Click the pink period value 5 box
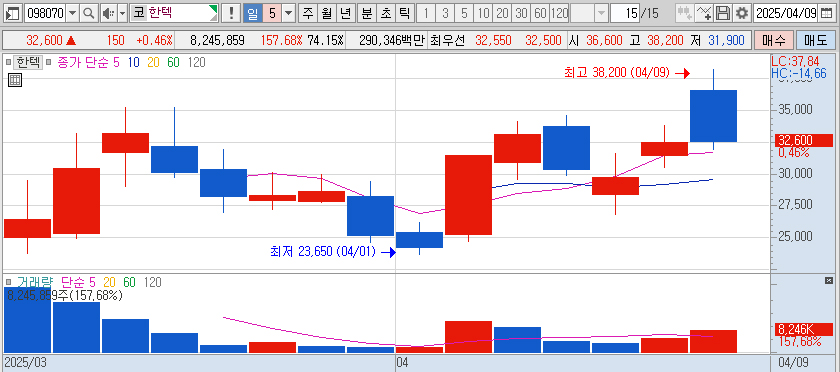Screen dimensions: 840x372 (x=272, y=13)
